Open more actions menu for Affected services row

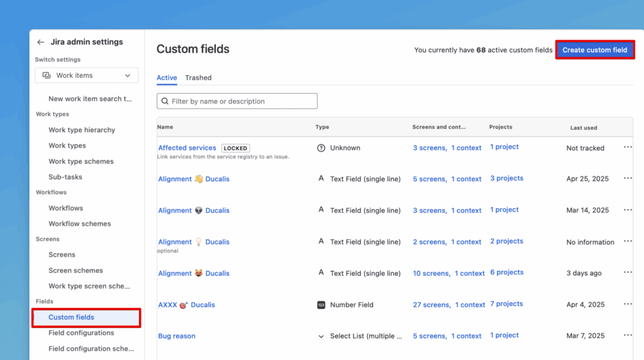(627, 148)
